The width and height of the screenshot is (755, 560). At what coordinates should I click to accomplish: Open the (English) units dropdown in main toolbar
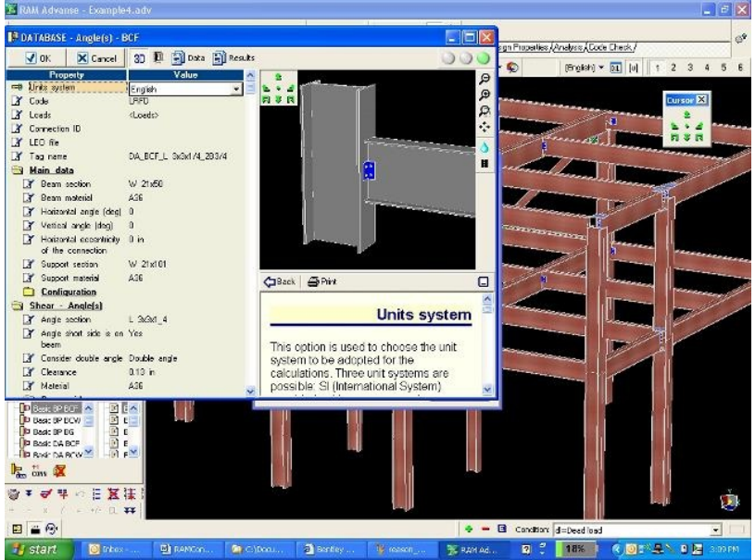[584, 68]
